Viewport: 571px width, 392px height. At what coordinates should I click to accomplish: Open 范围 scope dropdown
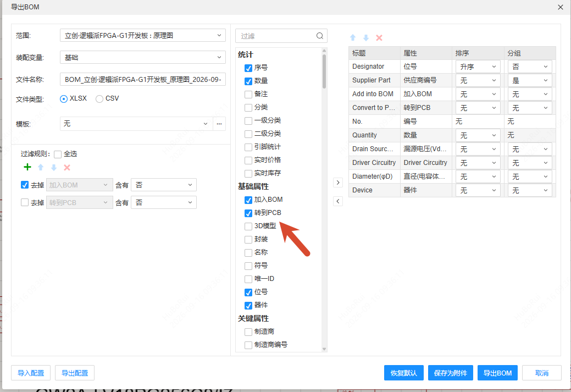tap(143, 36)
